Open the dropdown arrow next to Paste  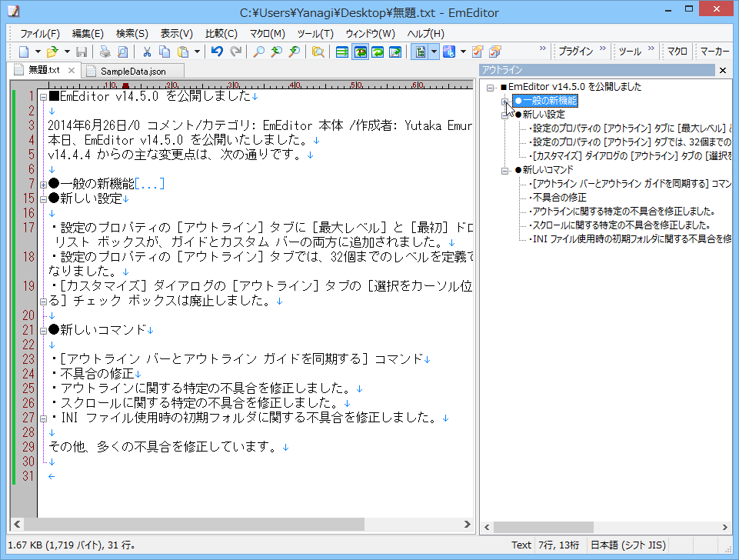pos(197,52)
